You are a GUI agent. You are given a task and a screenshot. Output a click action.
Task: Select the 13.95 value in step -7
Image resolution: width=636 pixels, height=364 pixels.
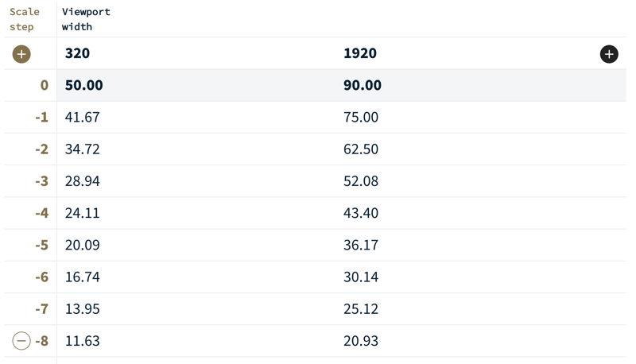coord(83,308)
